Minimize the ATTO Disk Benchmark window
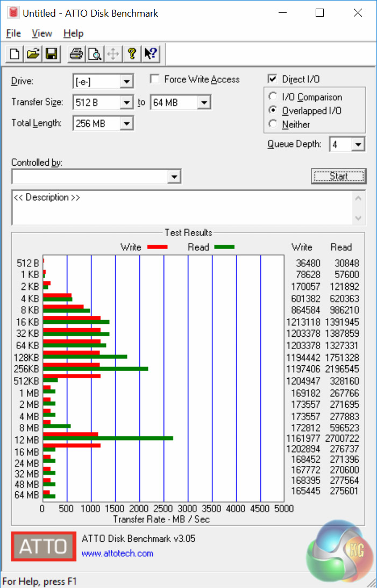This screenshot has height=588, width=377. tap(282, 13)
